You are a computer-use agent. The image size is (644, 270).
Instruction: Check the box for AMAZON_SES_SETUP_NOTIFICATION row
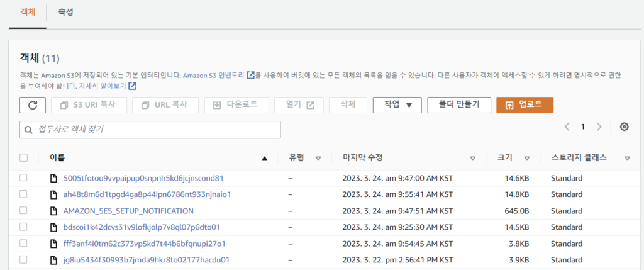pyautogui.click(x=24, y=211)
